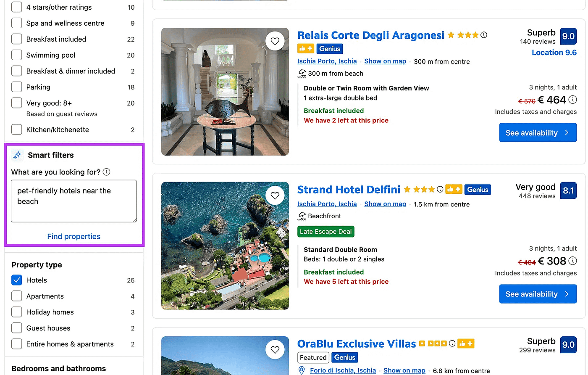
Task: Click the smart filters text input box
Action: (74, 201)
